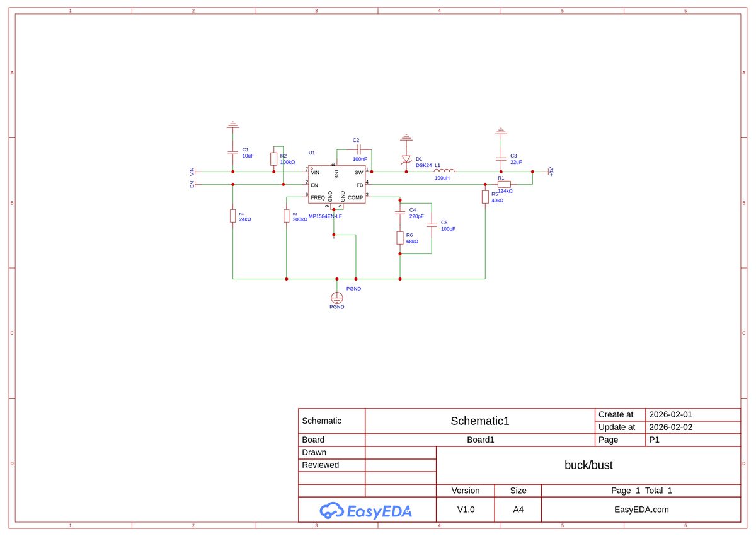Click the 68kΩ value label
The image size is (756, 536).
(x=412, y=242)
